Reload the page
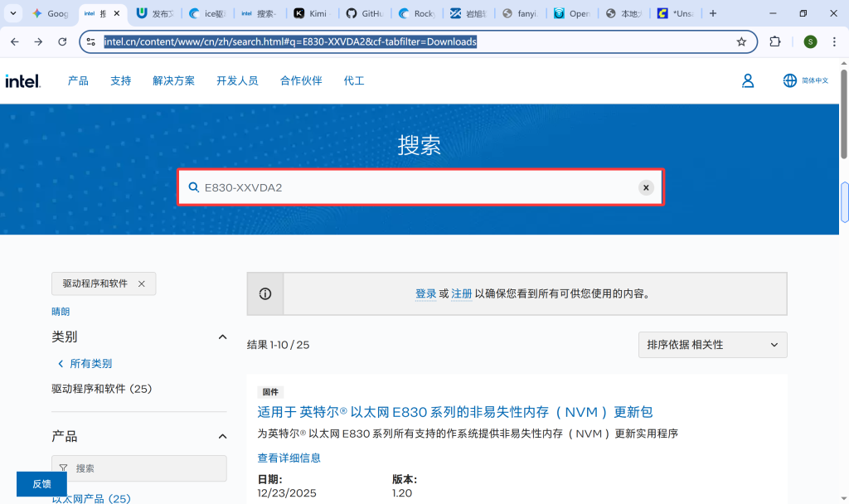 point(62,41)
